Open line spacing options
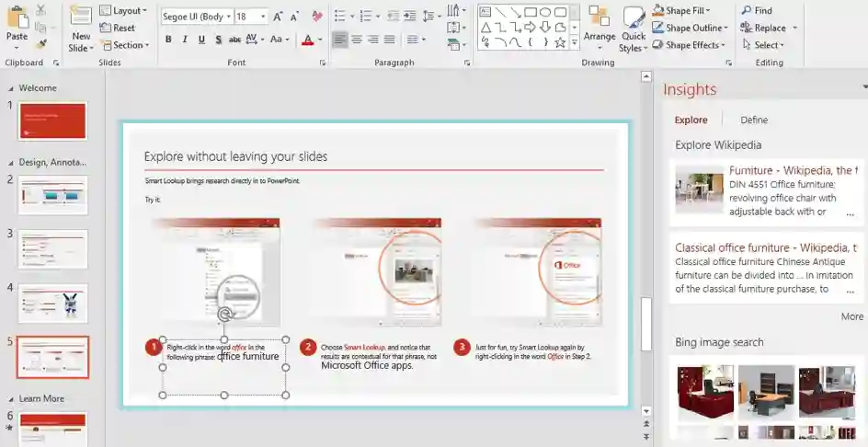 coord(431,17)
